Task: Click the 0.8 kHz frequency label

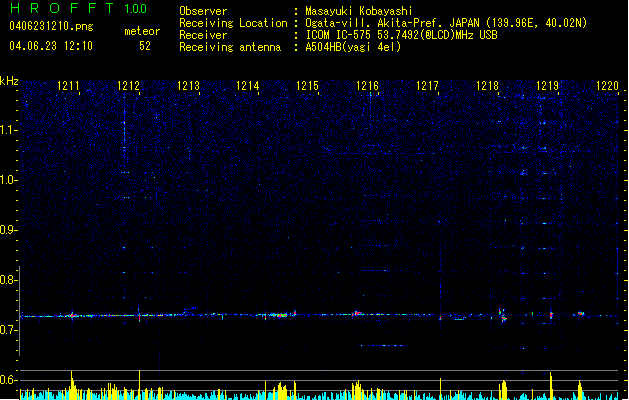Action: click(8, 280)
